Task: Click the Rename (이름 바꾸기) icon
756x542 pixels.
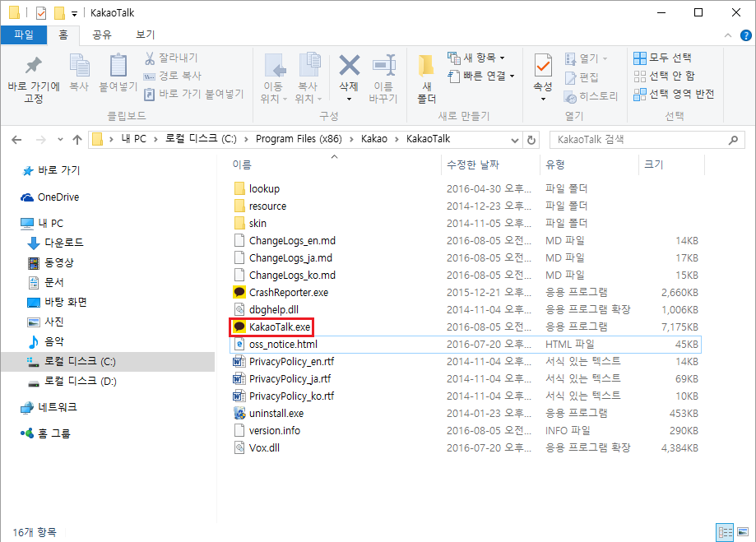Action: click(x=384, y=65)
